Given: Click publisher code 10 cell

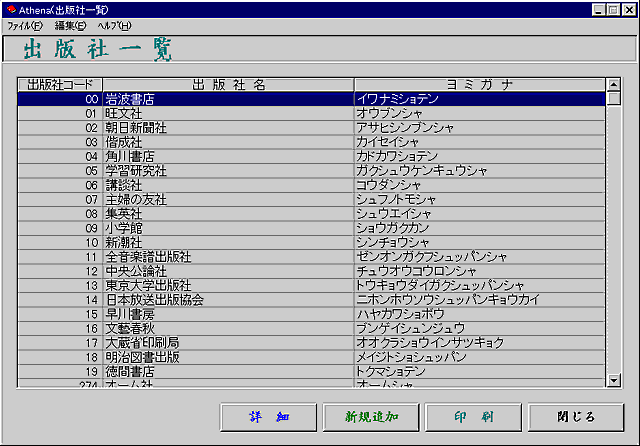Looking at the screenshot, I should click(60, 243).
